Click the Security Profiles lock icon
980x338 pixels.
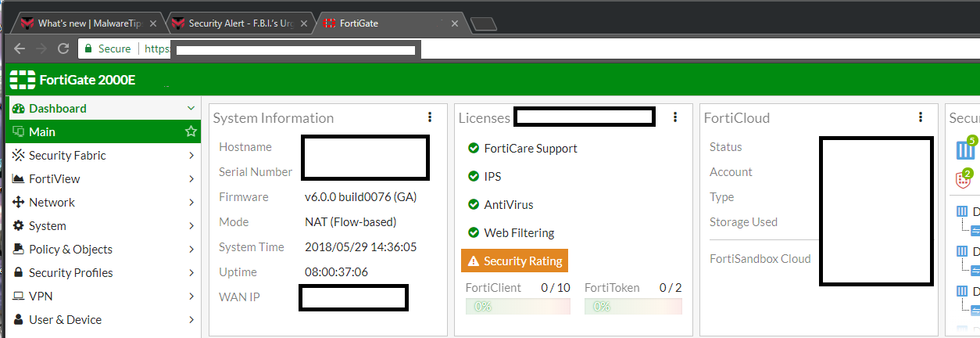click(19, 273)
